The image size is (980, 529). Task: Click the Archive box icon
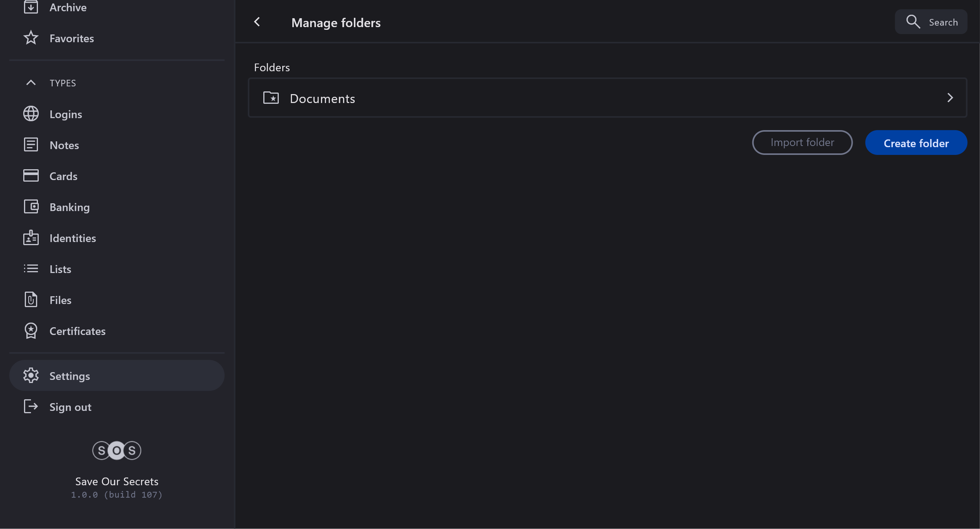click(31, 7)
